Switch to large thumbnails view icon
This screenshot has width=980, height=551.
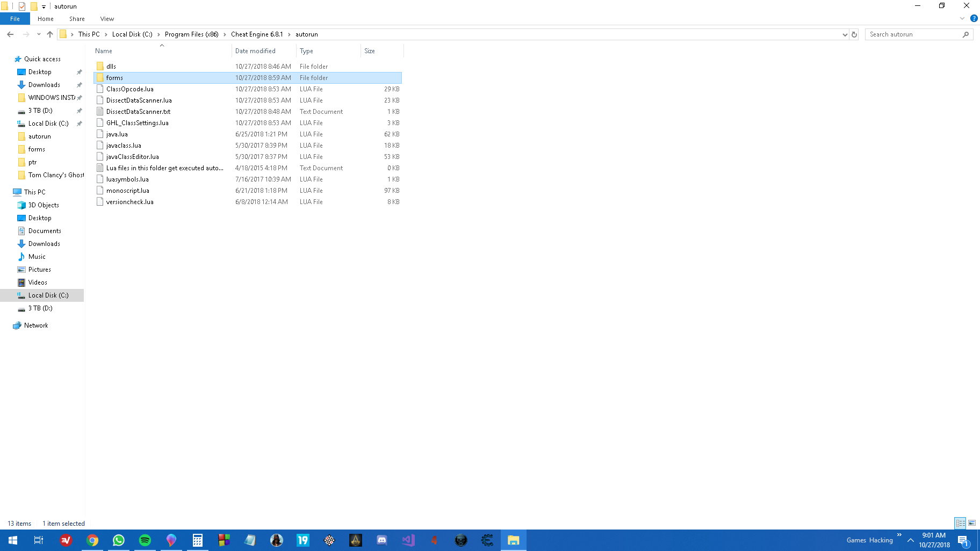972,523
